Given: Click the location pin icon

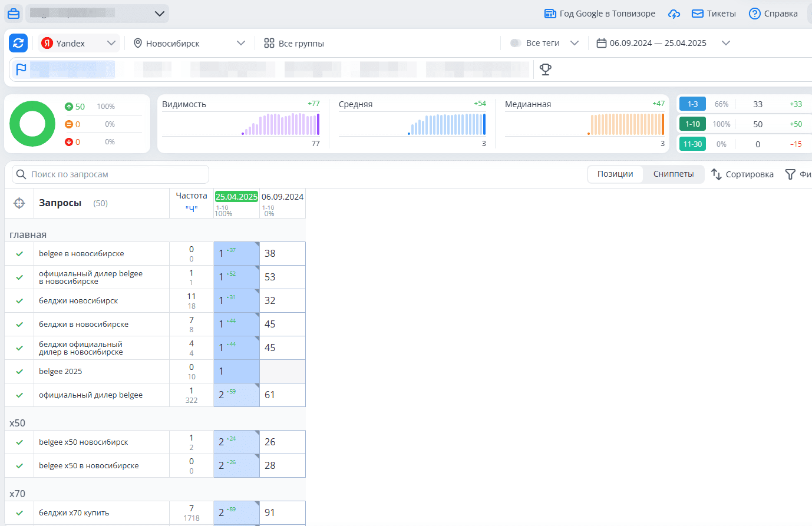Looking at the screenshot, I should coord(138,43).
